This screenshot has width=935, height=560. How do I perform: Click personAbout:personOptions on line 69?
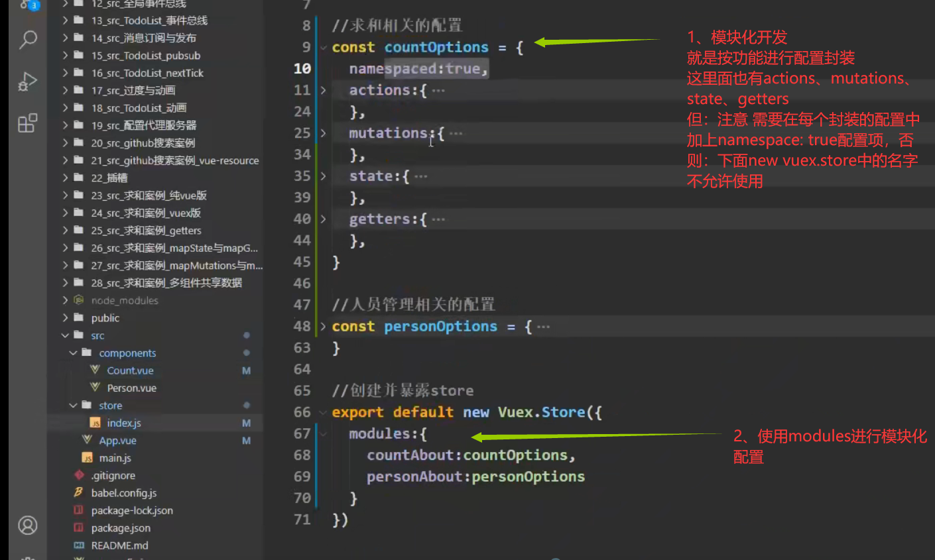tap(475, 477)
